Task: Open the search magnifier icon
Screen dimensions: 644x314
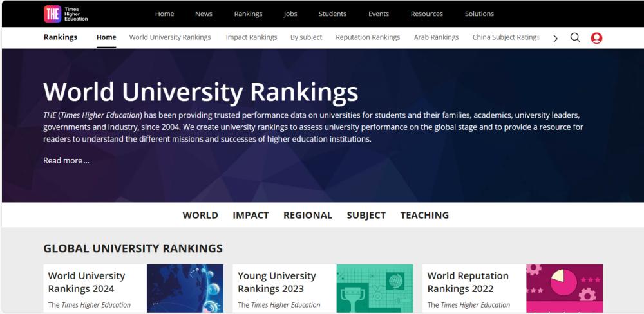Action: pyautogui.click(x=575, y=38)
